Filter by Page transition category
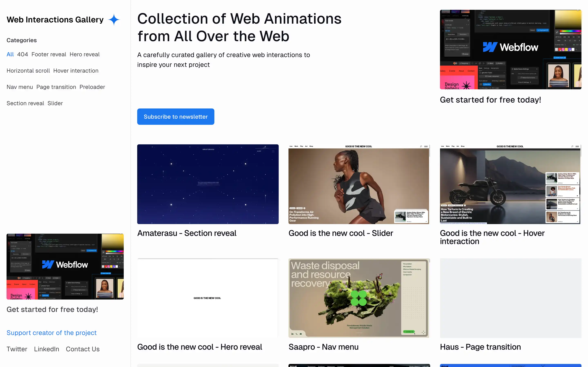Image resolution: width=588 pixels, height=367 pixels. (56, 87)
